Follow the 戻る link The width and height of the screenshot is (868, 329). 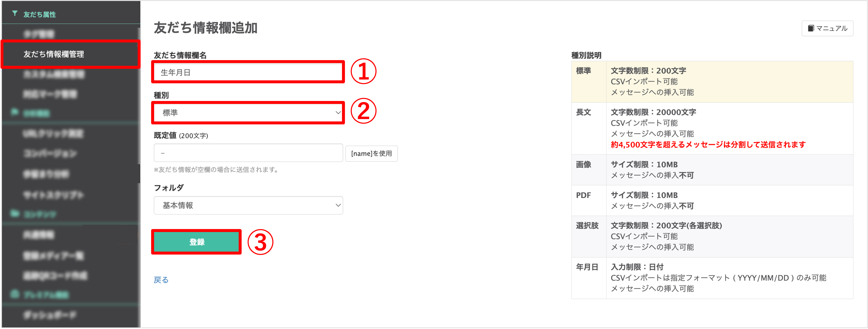click(x=161, y=280)
